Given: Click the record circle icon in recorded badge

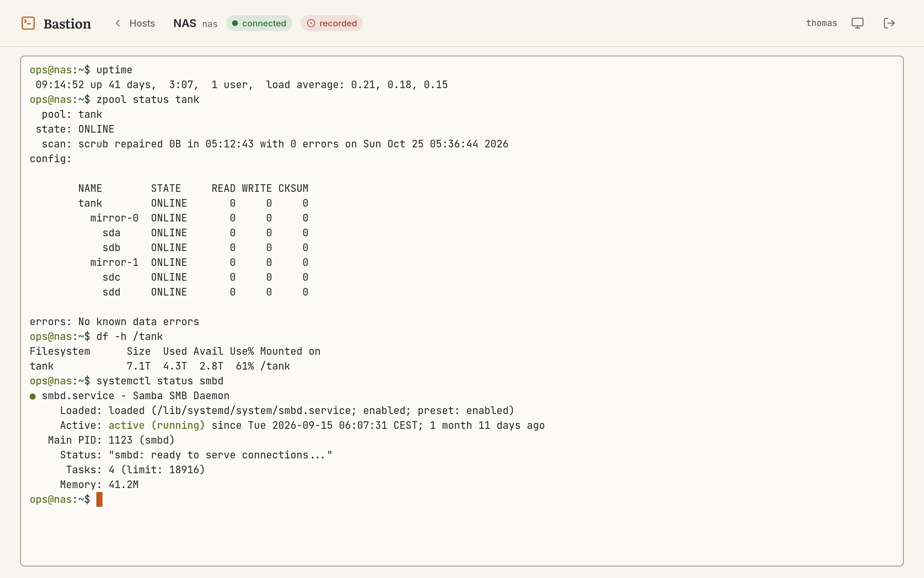Looking at the screenshot, I should (311, 23).
